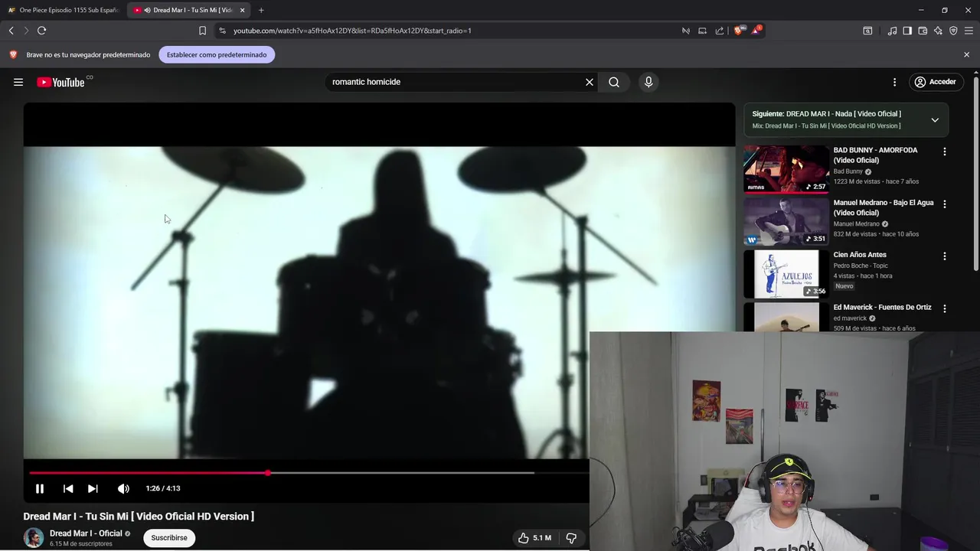Go back with the browser back arrow
The width and height of the screenshot is (980, 551).
pos(11,31)
